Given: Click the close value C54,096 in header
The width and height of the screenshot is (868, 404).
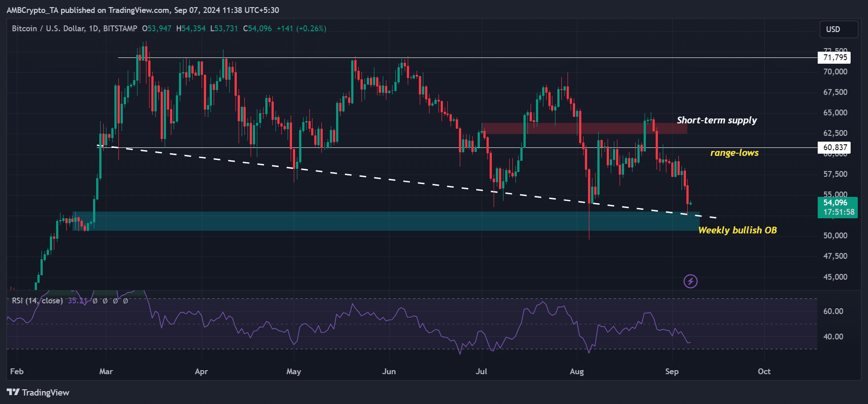Looking at the screenshot, I should (x=257, y=29).
